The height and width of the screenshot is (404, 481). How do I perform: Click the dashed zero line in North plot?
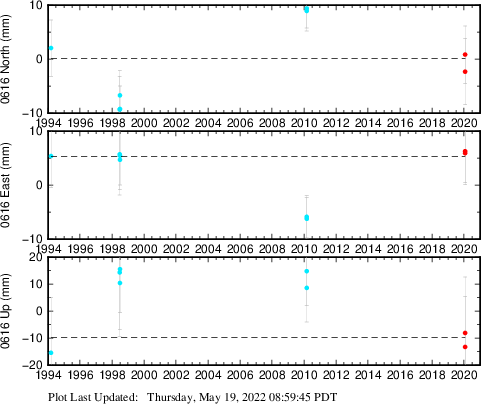point(264,59)
